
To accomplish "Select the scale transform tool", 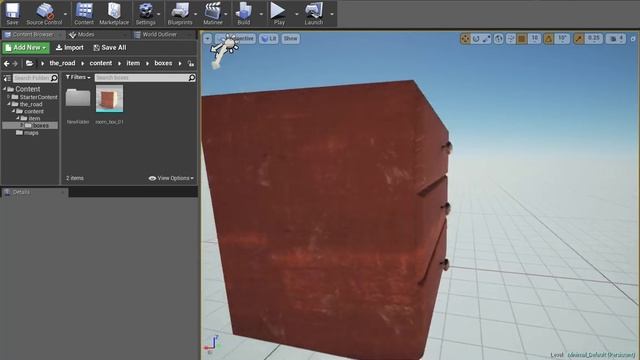I will tap(487, 39).
